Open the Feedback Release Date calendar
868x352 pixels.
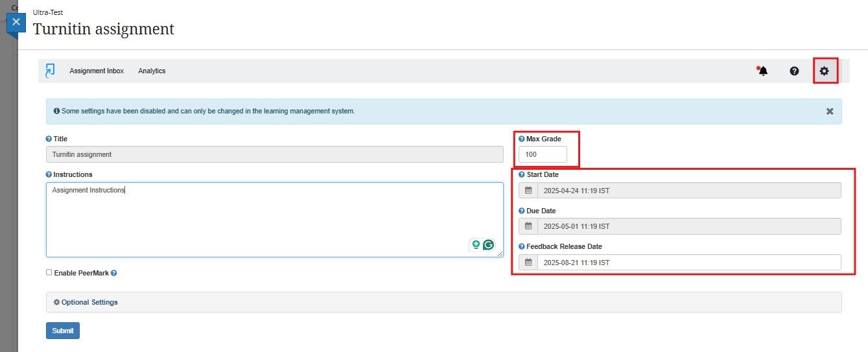pos(528,263)
